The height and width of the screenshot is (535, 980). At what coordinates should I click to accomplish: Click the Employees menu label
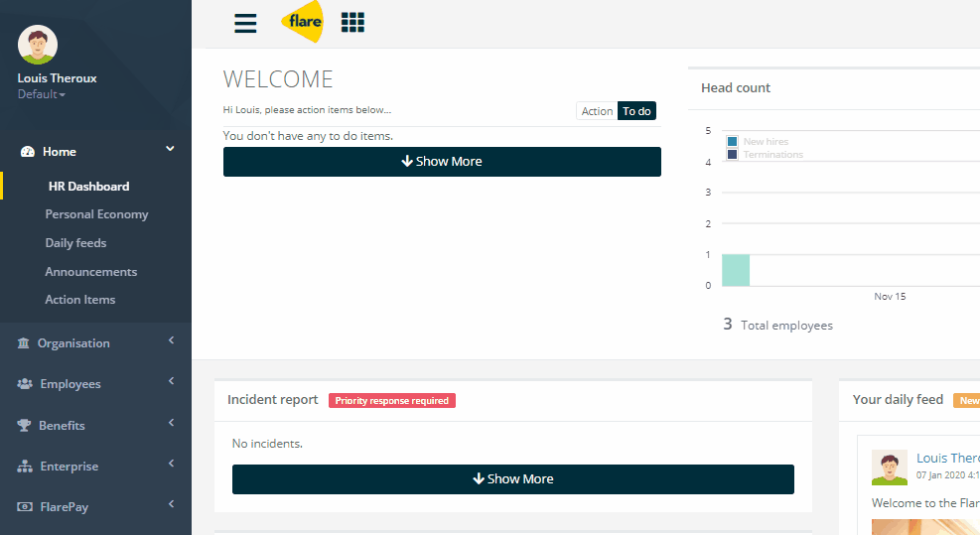click(x=70, y=384)
